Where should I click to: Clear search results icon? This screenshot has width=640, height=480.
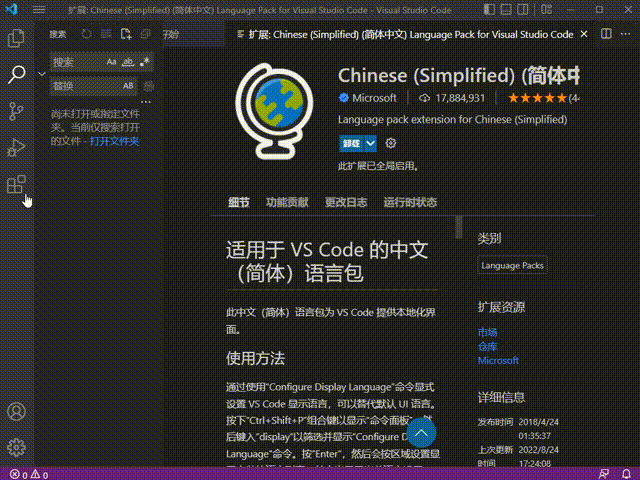tap(106, 34)
